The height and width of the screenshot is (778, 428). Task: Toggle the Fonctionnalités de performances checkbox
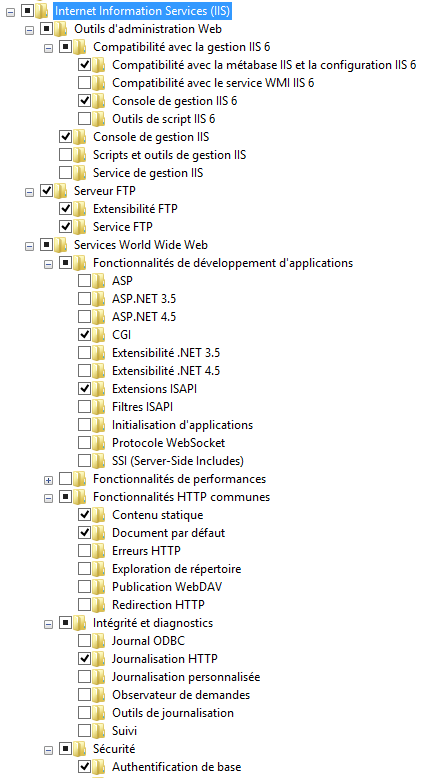coord(65,479)
